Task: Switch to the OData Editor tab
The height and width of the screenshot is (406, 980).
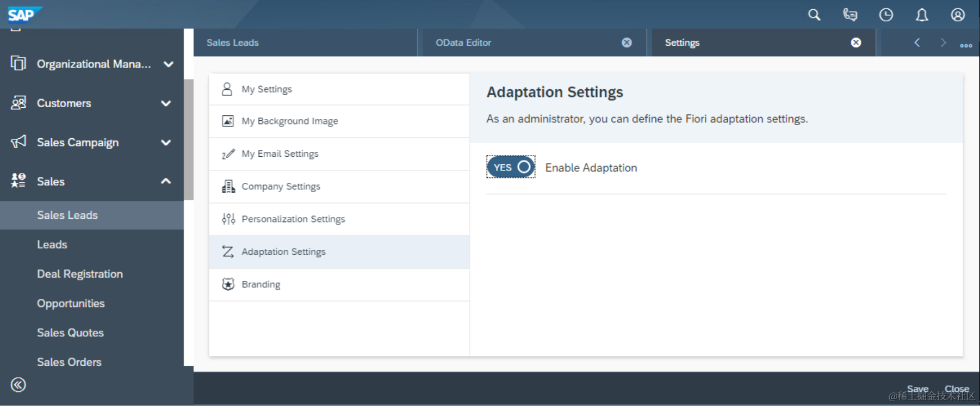Action: pyautogui.click(x=463, y=42)
